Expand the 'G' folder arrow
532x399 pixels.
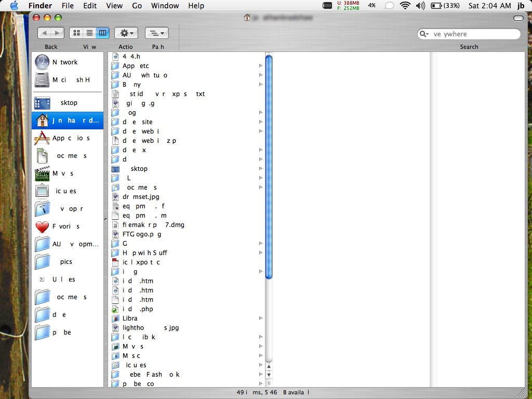click(261, 243)
